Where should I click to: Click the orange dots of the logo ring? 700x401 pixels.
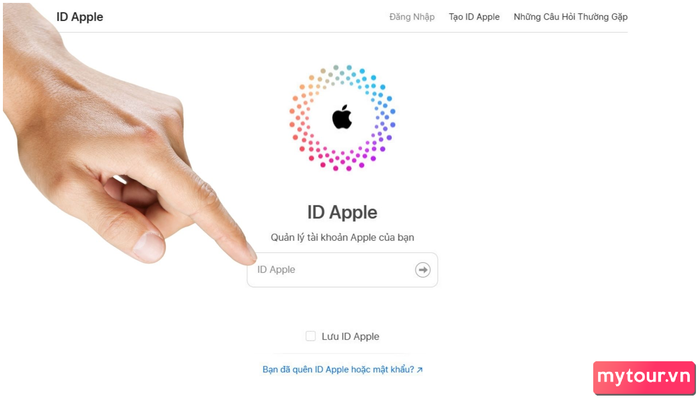(304, 96)
